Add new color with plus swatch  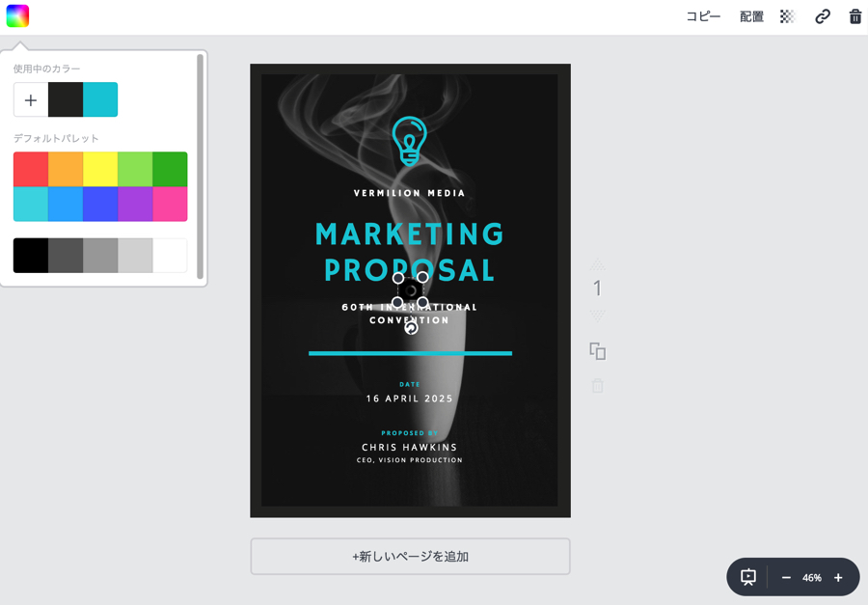tap(31, 99)
